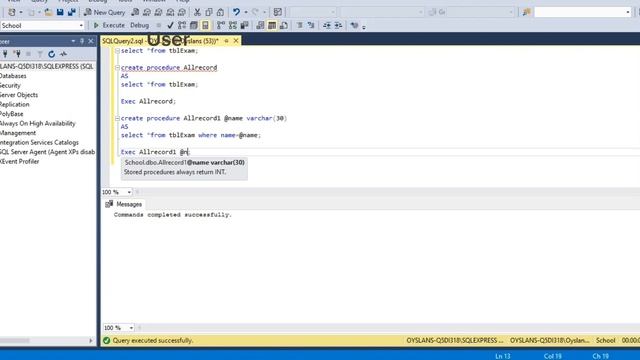640x360 pixels.
Task: Start the Debug button
Action: tap(140, 25)
